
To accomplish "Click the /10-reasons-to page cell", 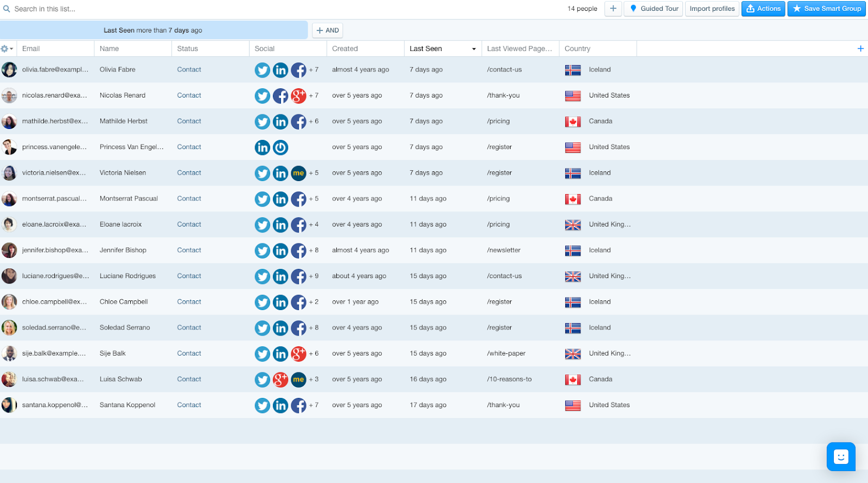I will (509, 379).
